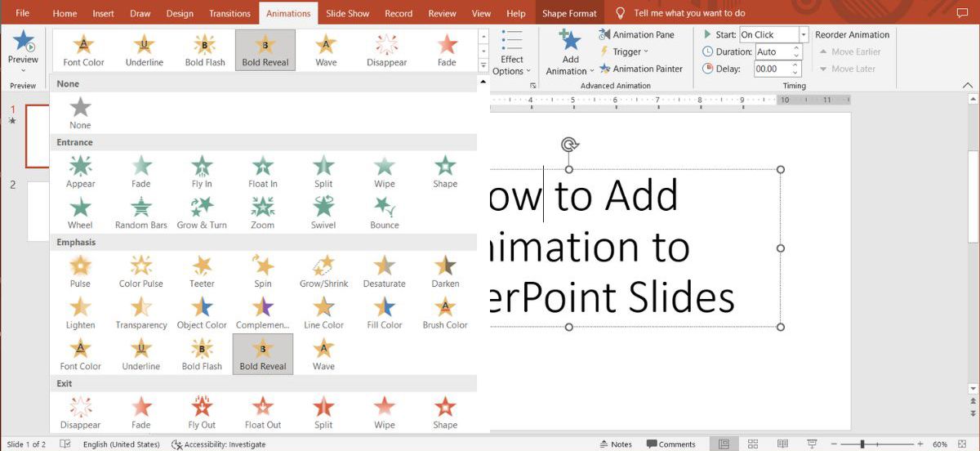Image resolution: width=980 pixels, height=451 pixels.
Task: Choose the Wave emphasis animation in ribbon gallery
Action: (326, 50)
